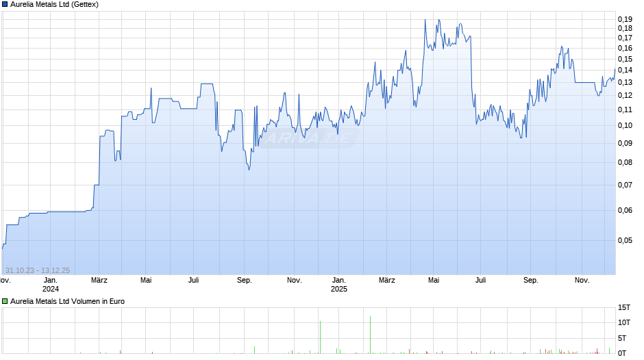
Task: Click the 0,17 price axis label
Action: click(x=625, y=38)
